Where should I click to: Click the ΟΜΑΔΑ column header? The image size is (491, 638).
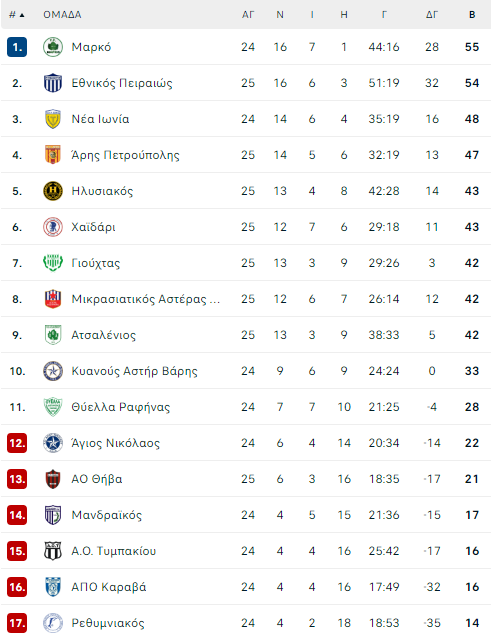click(x=62, y=15)
